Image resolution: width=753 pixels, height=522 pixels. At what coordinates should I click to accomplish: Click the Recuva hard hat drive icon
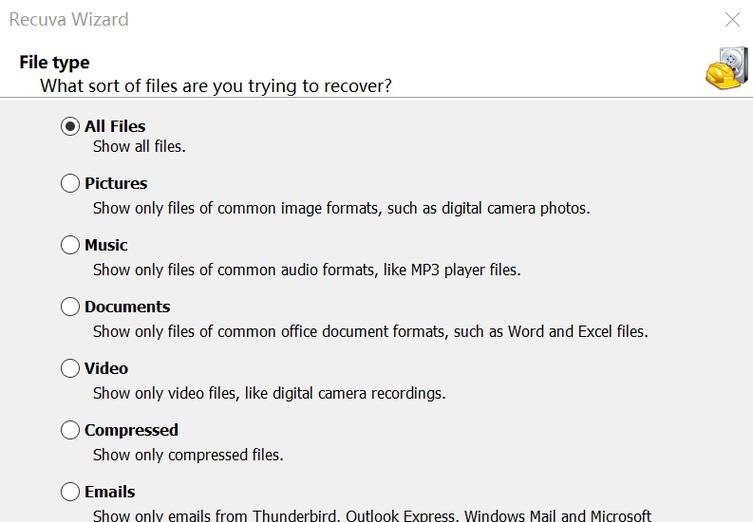(x=727, y=67)
